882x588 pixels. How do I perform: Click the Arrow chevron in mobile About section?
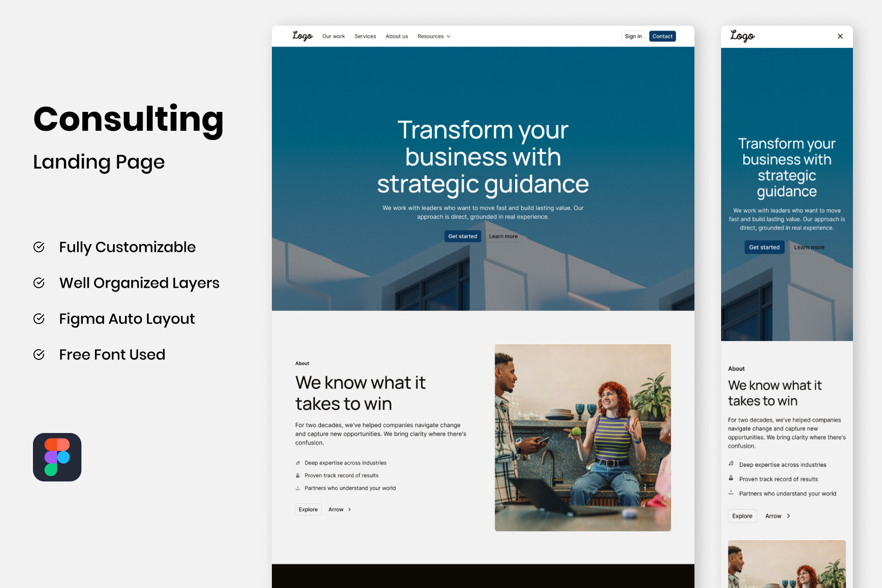[x=778, y=516]
